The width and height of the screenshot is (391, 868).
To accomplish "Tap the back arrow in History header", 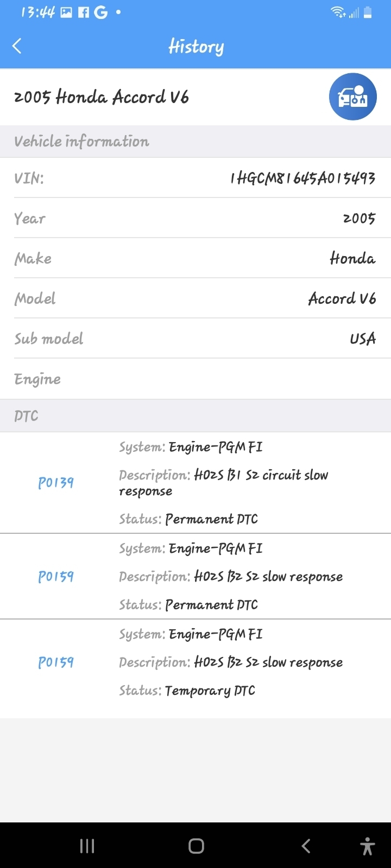I will [x=17, y=46].
